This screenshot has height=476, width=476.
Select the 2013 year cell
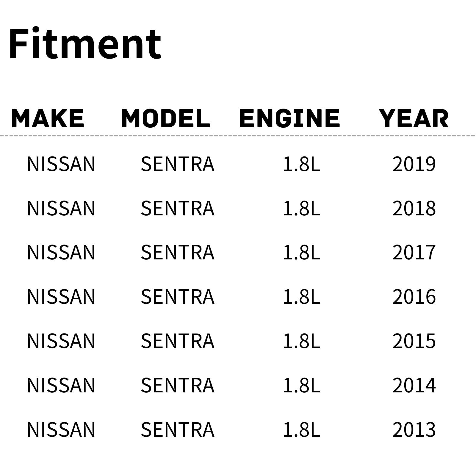click(x=414, y=430)
